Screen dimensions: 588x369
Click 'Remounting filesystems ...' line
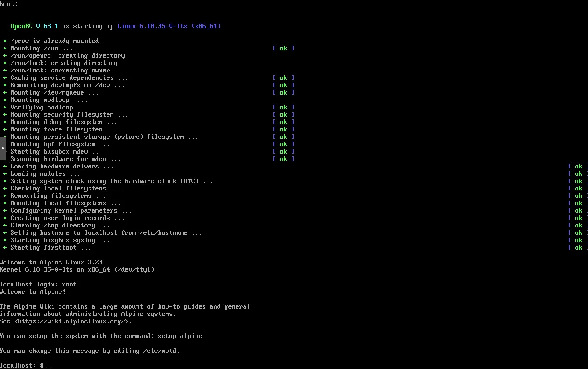point(58,196)
